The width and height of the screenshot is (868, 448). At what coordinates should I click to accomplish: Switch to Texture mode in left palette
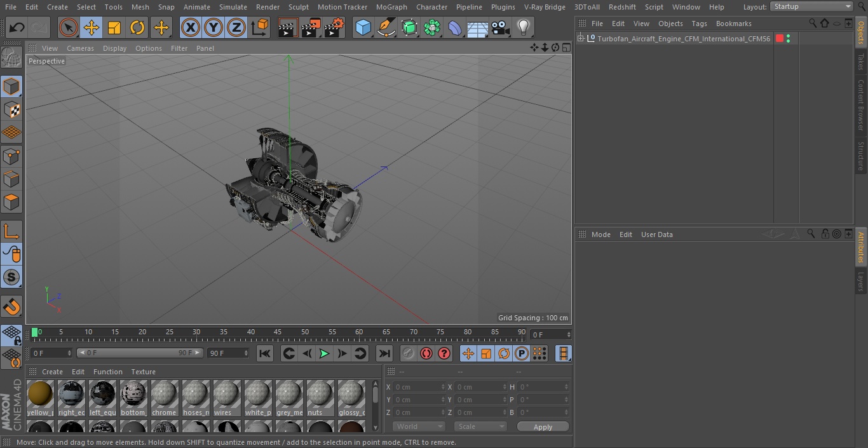click(11, 109)
